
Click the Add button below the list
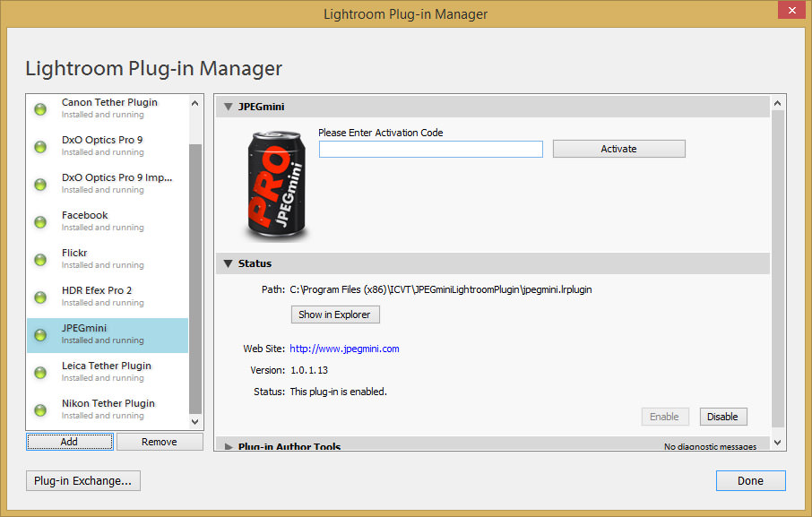(x=69, y=442)
